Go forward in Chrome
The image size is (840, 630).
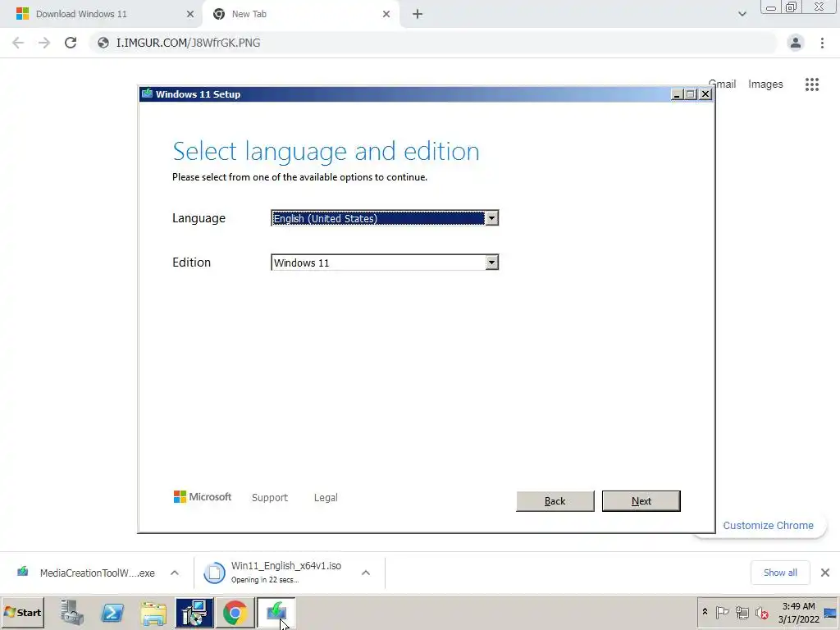coord(44,43)
